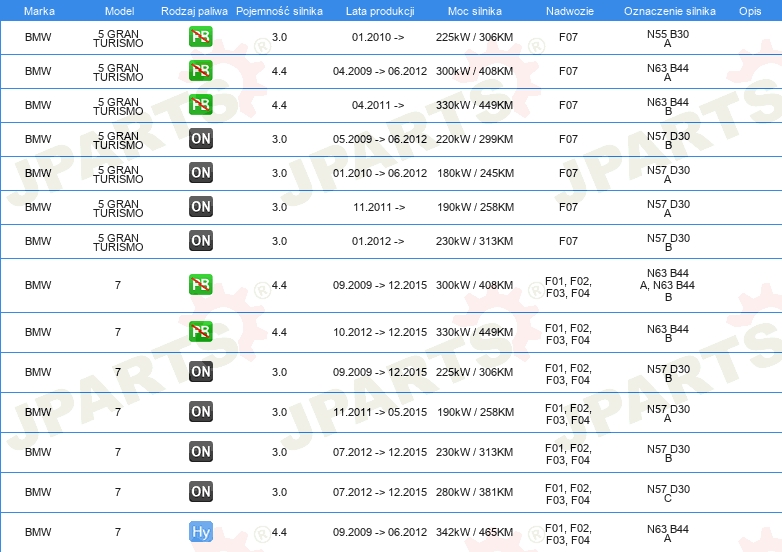Click 5 GRAN TURISMO in the N55 B30 A row
The height and width of the screenshot is (552, 782).
point(118,38)
